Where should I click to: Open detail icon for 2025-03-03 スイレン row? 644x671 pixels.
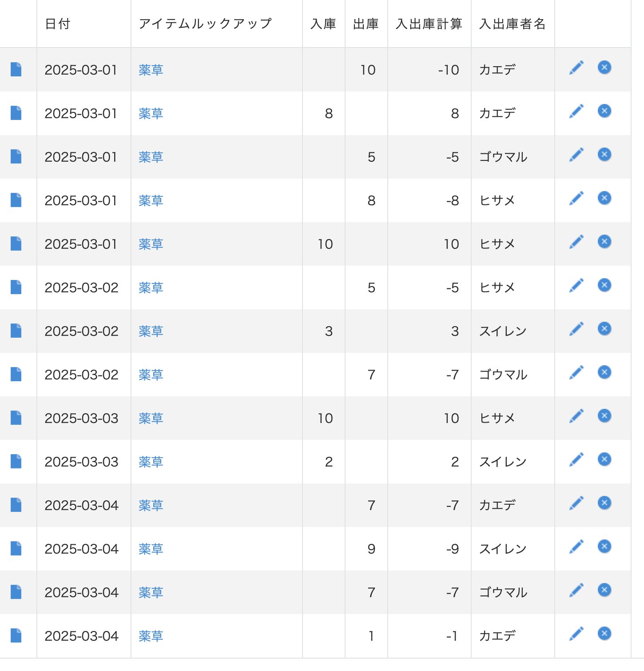[16, 461]
